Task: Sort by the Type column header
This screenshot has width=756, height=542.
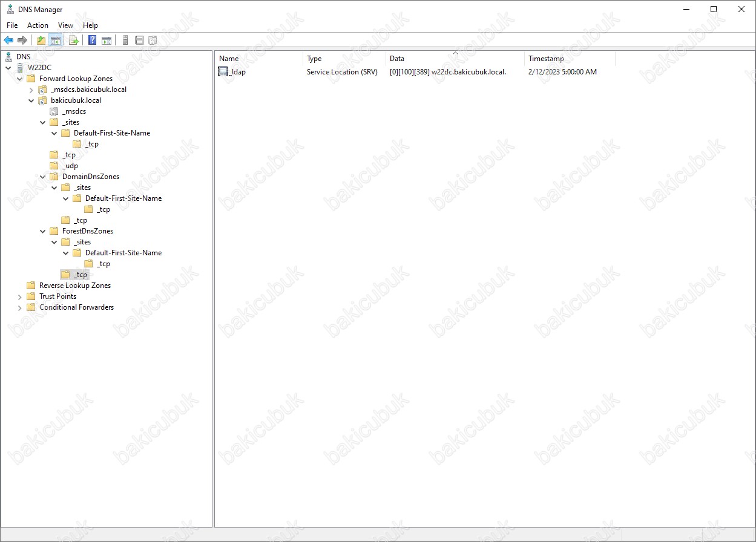Action: pos(344,59)
